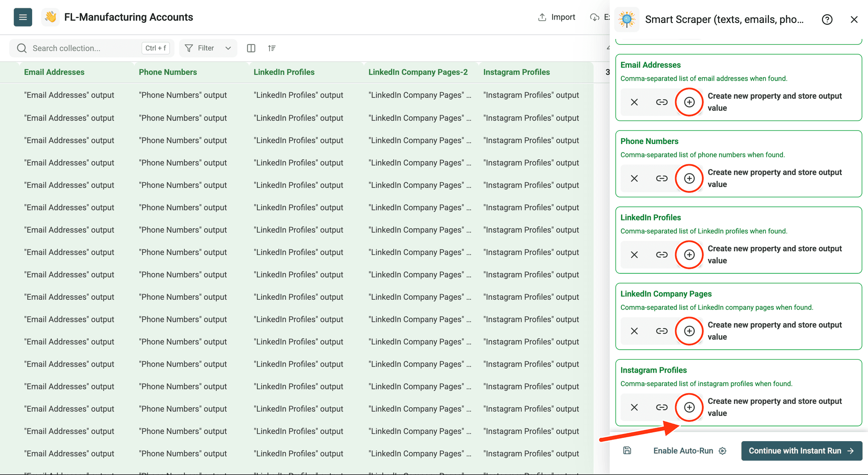
Task: Close the Smart Scraper panel
Action: coord(854,20)
